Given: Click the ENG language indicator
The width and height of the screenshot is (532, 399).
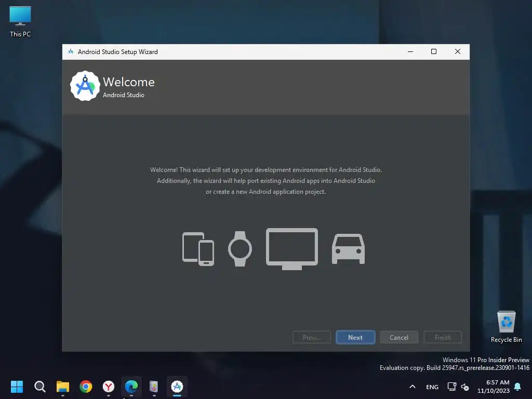Looking at the screenshot, I should coord(432,387).
